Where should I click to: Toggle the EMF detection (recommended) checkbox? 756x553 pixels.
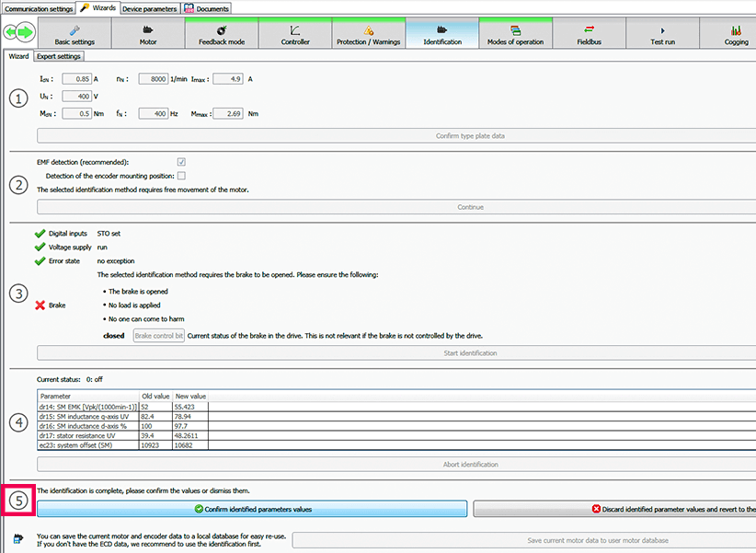181,162
